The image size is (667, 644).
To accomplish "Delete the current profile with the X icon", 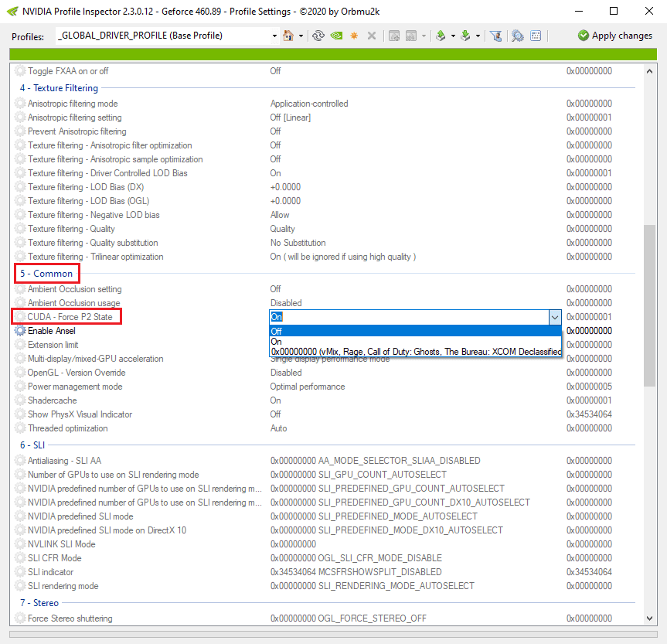I will (x=370, y=36).
